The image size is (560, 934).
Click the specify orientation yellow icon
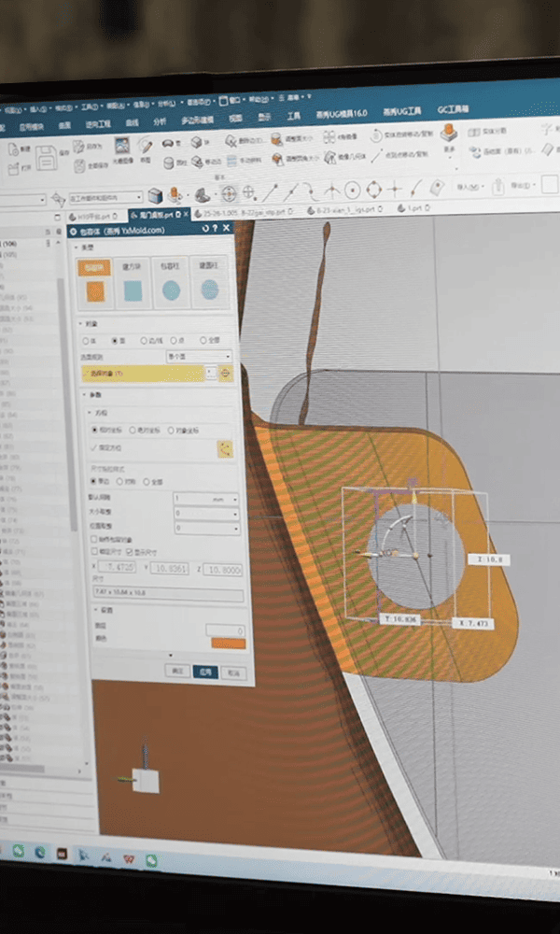pyautogui.click(x=225, y=449)
